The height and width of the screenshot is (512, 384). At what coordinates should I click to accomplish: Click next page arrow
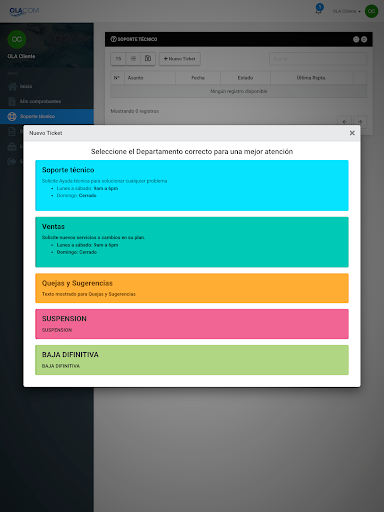pyautogui.click(x=360, y=122)
